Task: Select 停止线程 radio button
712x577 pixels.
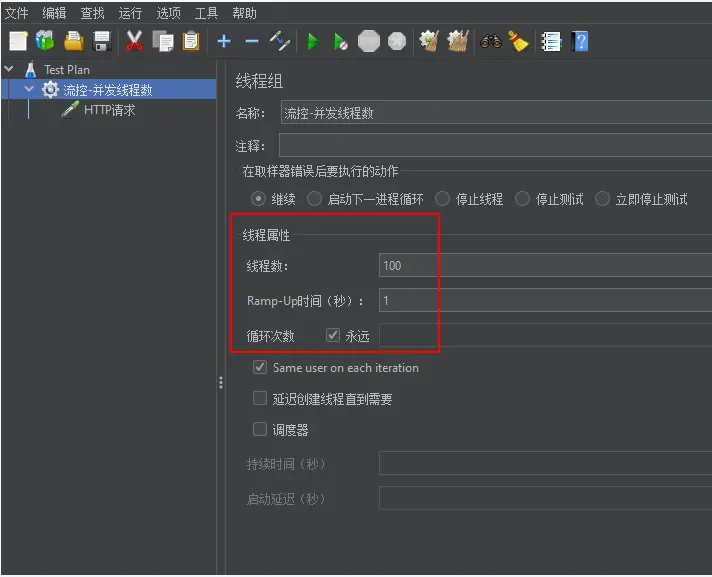Action: (x=442, y=199)
